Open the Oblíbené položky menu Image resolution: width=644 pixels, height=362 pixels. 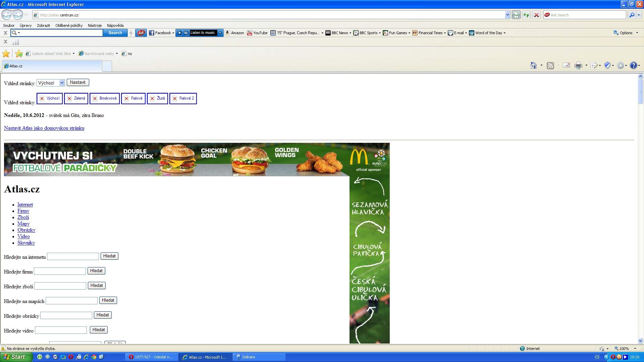[x=69, y=25]
